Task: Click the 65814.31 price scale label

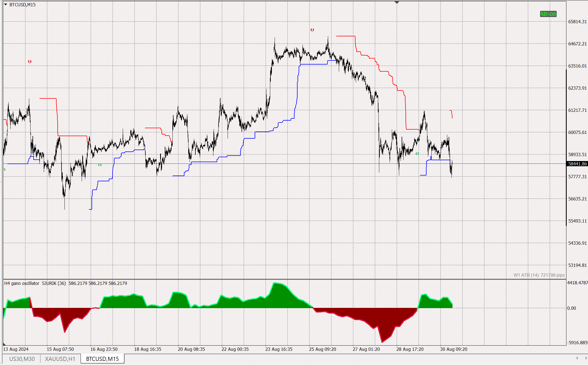Action: tap(577, 22)
